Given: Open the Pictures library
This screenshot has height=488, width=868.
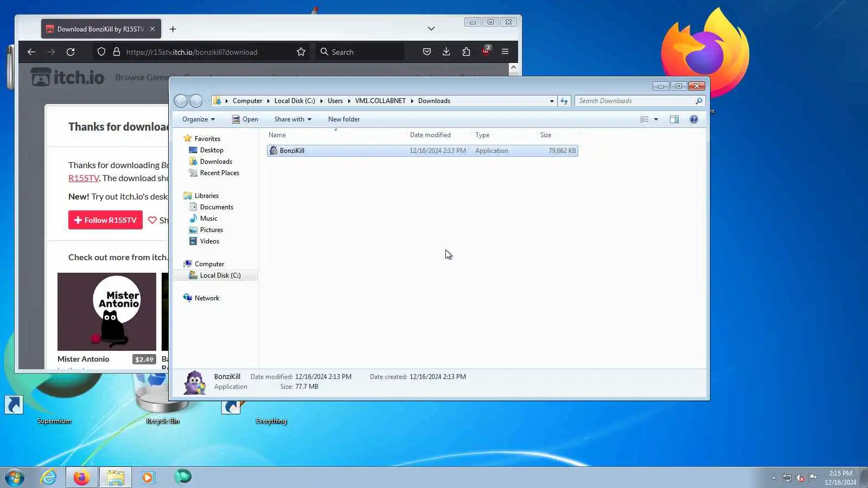Looking at the screenshot, I should (x=211, y=230).
